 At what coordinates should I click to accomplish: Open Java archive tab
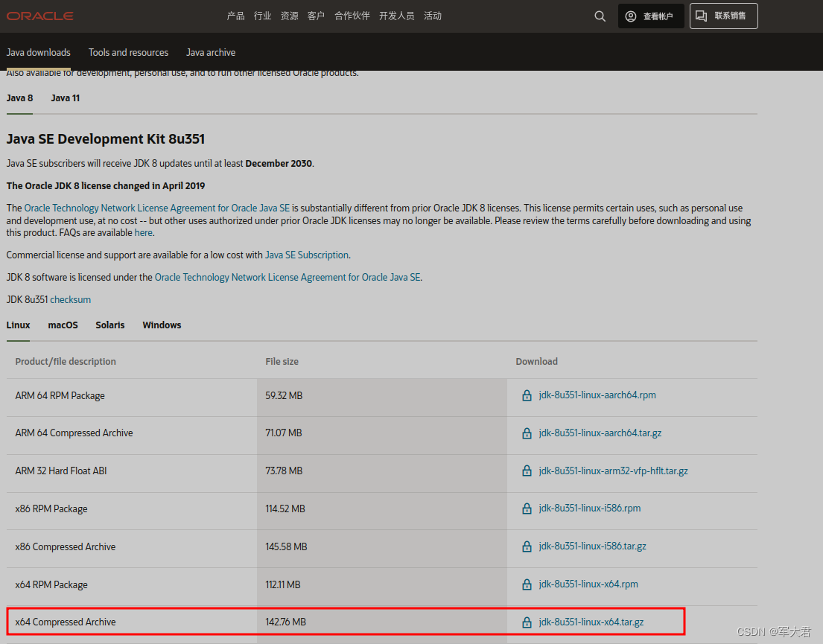point(211,52)
